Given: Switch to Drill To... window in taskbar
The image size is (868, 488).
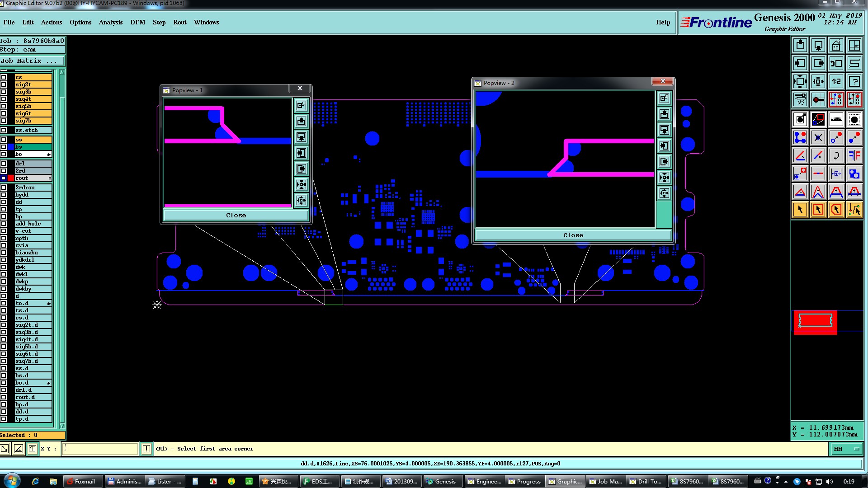Looking at the screenshot, I should pyautogui.click(x=646, y=481).
